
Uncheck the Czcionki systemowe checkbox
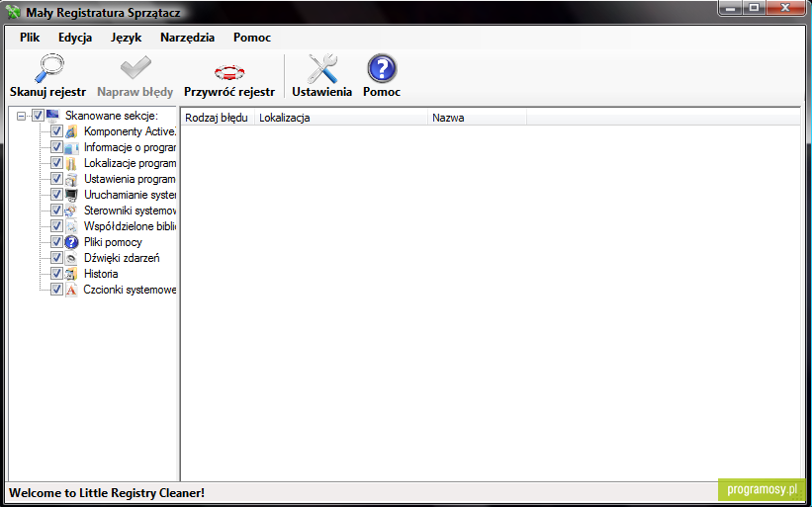coord(56,290)
